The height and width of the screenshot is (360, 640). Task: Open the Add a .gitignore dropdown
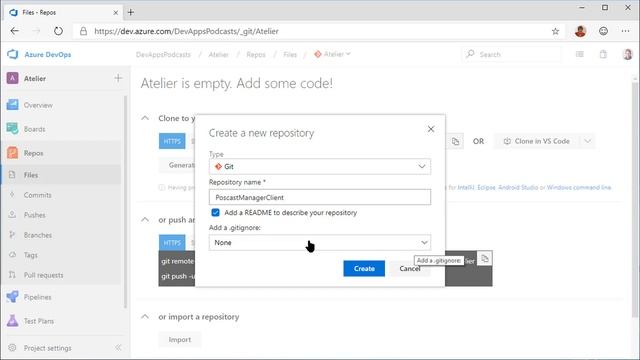point(320,242)
